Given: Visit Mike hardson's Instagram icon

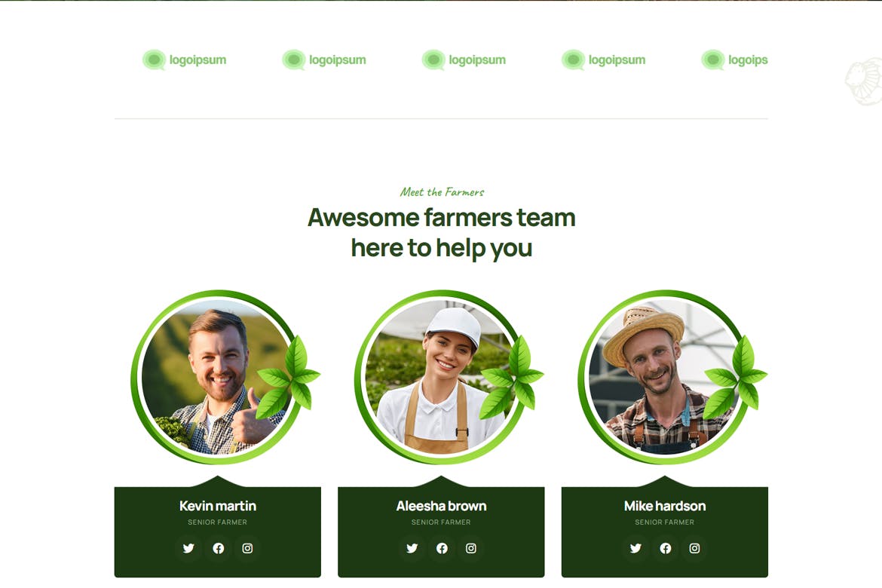Looking at the screenshot, I should (695, 548).
